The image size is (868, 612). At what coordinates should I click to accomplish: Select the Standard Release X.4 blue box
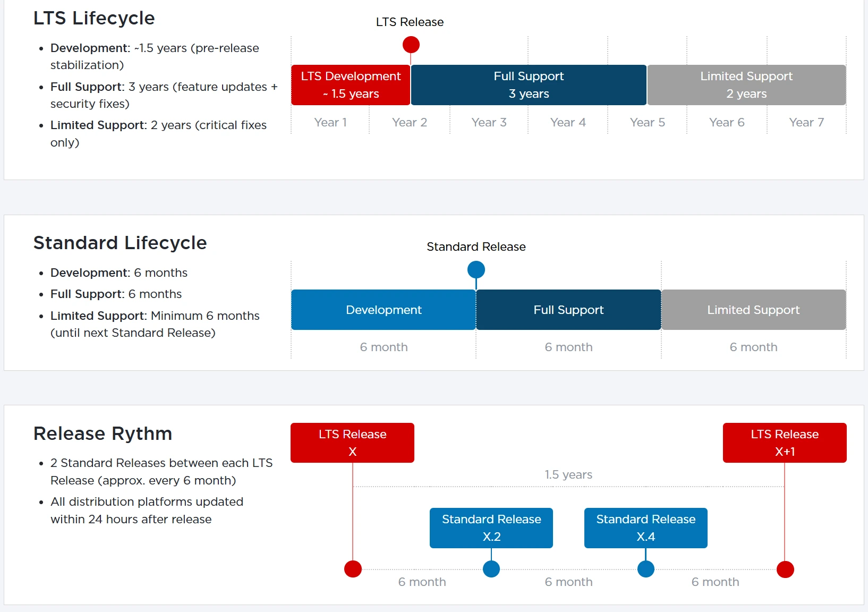click(645, 528)
